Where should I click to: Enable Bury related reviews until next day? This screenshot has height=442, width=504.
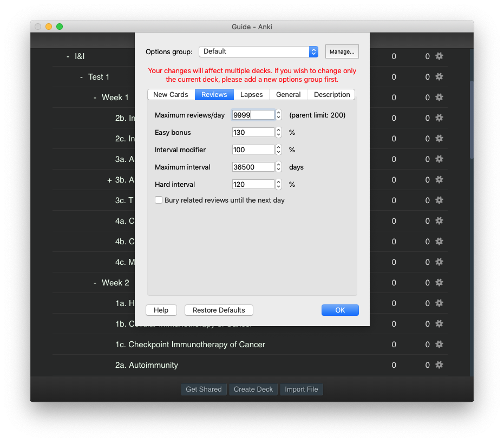pyautogui.click(x=159, y=200)
